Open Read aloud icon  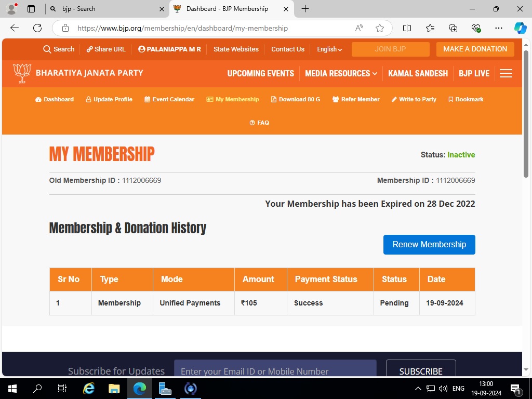(x=359, y=28)
